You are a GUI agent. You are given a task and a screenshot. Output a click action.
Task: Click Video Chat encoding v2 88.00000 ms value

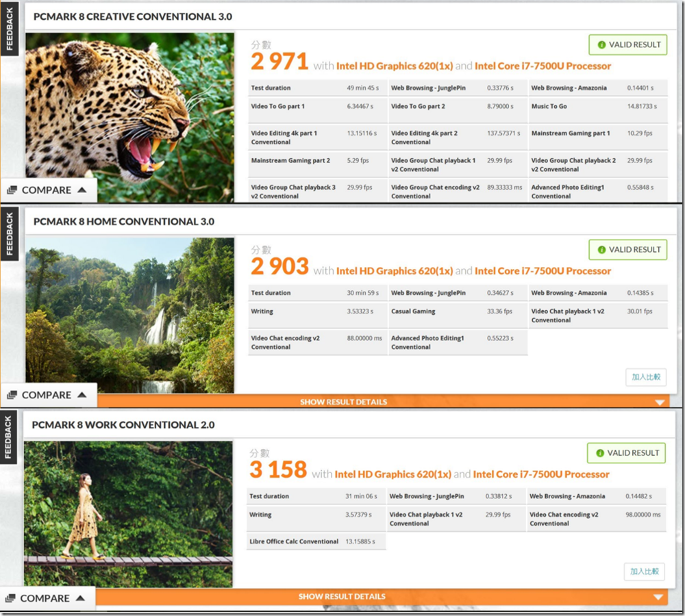pos(365,338)
